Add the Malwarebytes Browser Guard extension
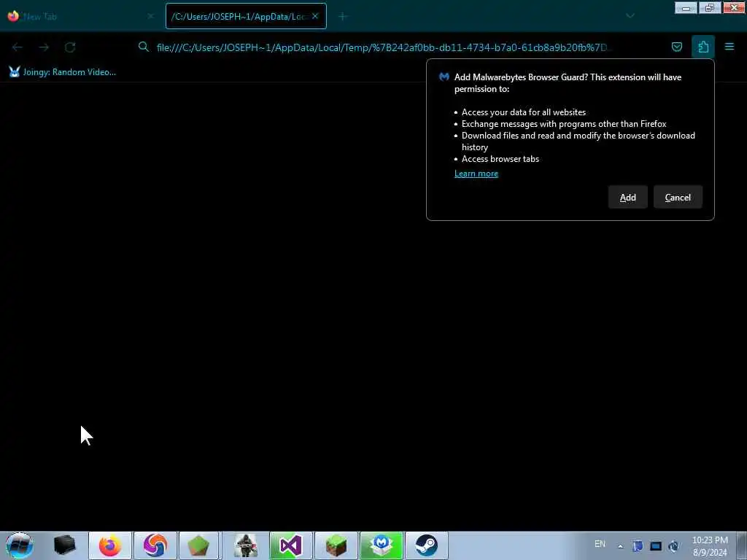The width and height of the screenshot is (747, 560). pyautogui.click(x=627, y=197)
